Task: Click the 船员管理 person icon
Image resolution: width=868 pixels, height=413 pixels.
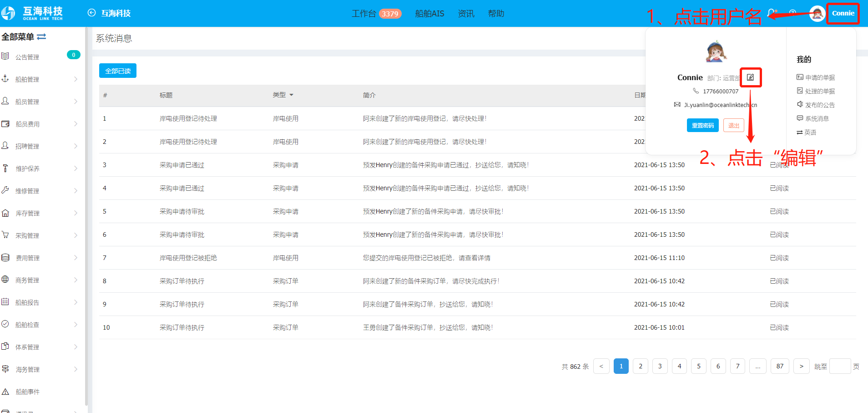Action: [5, 101]
